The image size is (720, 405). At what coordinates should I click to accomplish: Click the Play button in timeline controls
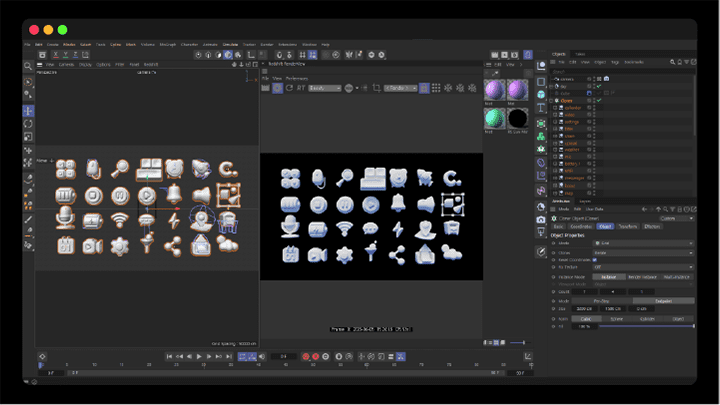[199, 357]
